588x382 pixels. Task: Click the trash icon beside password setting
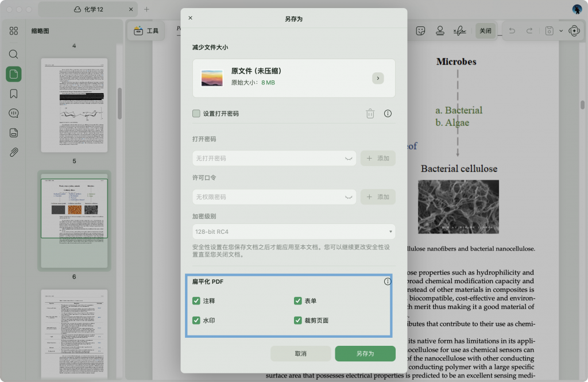(370, 114)
